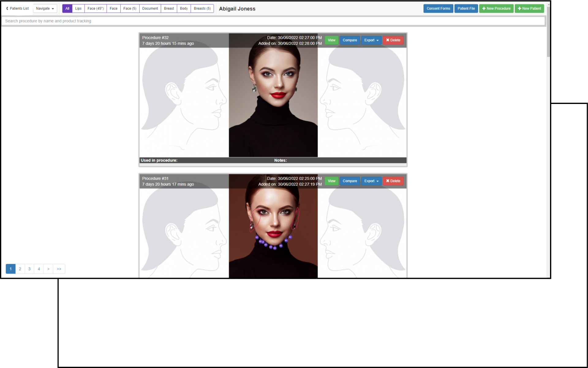
Task: Open the Navigate dropdown menu
Action: (x=45, y=9)
